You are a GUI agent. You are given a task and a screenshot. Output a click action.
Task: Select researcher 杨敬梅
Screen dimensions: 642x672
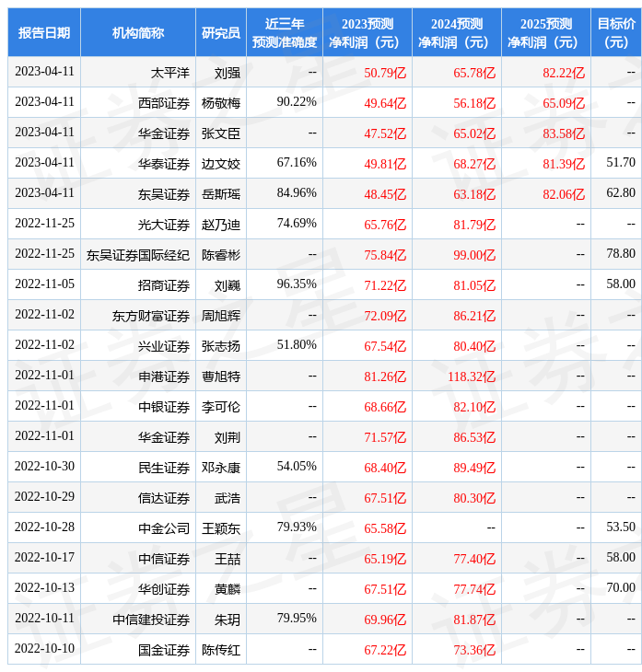click(221, 103)
